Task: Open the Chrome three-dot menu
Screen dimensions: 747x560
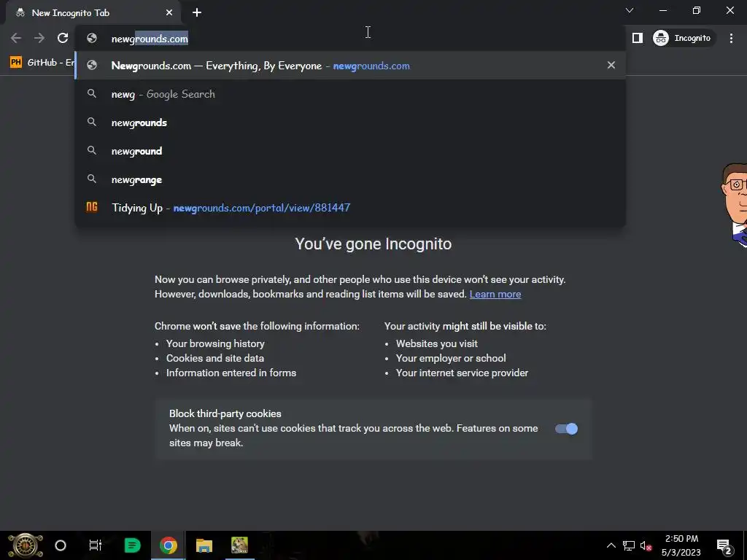Action: click(731, 38)
